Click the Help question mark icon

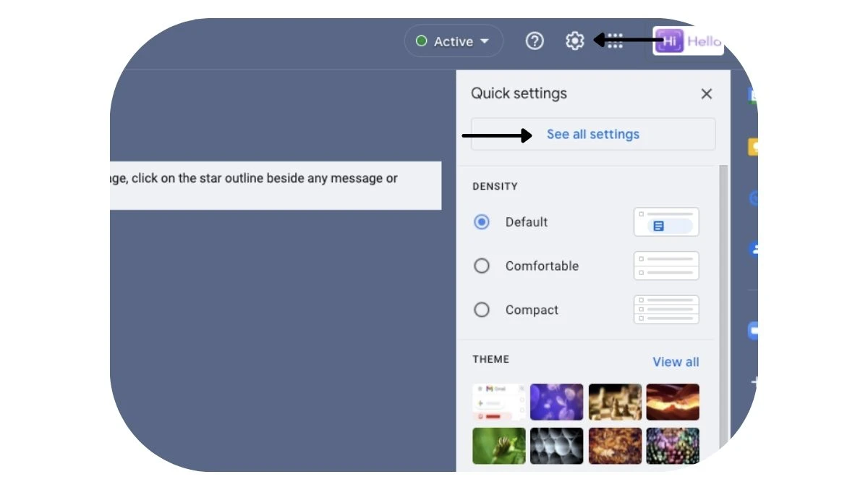[535, 41]
